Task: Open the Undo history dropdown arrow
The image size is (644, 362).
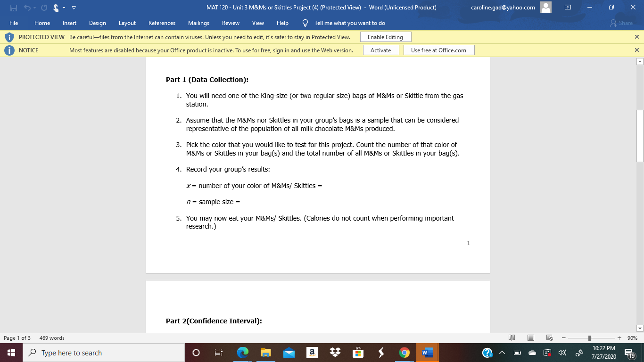Action: coord(34,7)
